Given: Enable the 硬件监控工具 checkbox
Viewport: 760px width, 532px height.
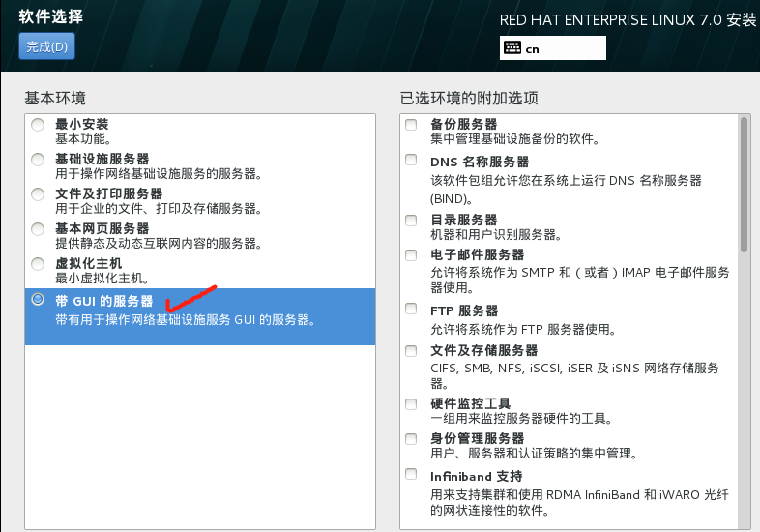Looking at the screenshot, I should tap(411, 404).
